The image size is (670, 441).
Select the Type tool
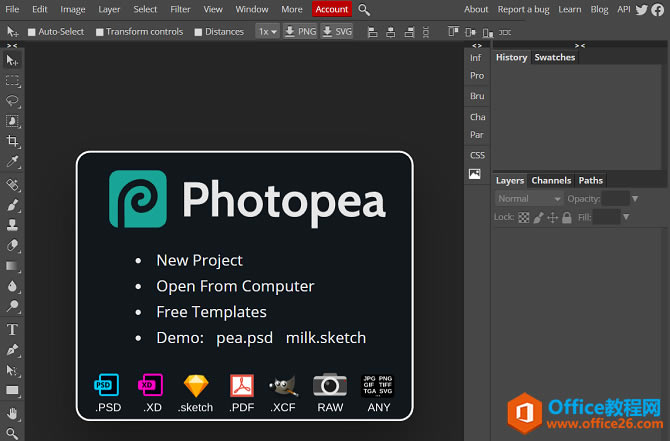12,329
